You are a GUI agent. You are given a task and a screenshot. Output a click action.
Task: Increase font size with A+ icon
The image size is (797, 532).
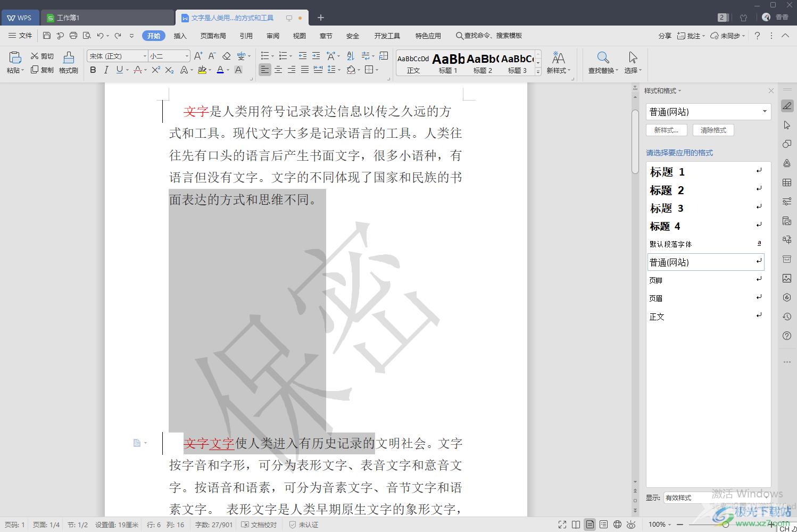[198, 56]
